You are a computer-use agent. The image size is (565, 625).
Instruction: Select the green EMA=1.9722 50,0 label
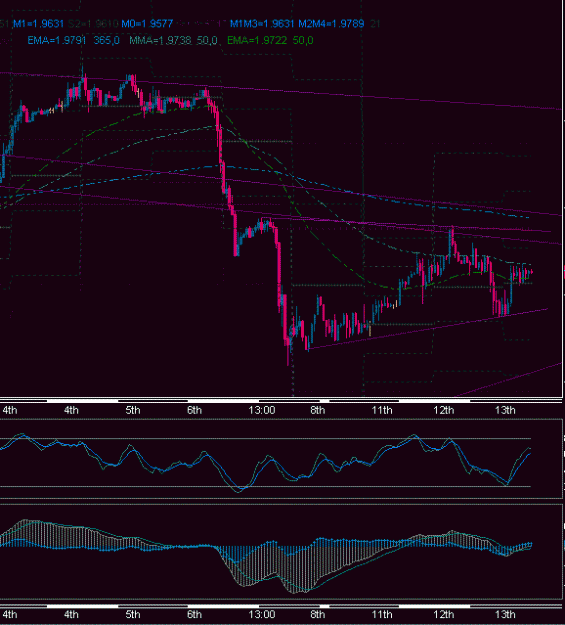(x=270, y=40)
